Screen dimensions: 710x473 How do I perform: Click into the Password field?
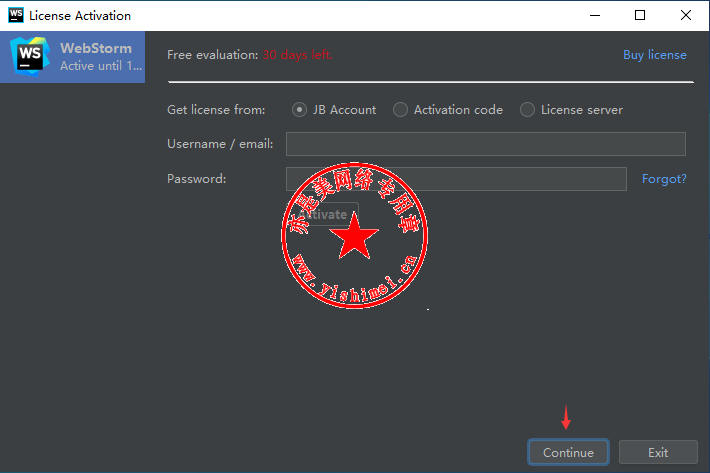[x=456, y=179]
